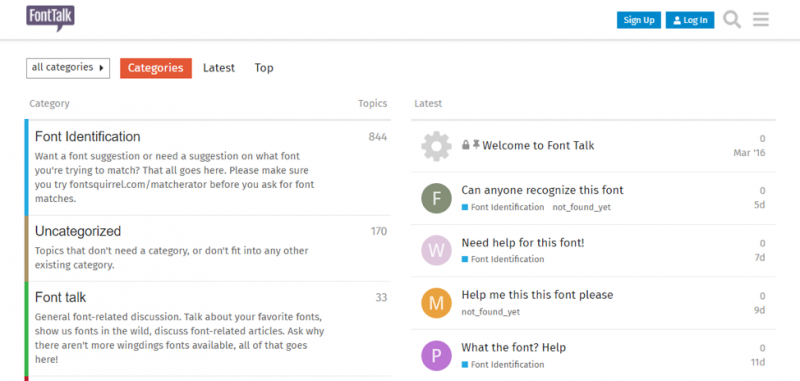Click the FontTalk logo
This screenshot has height=381, width=800.
(x=51, y=18)
